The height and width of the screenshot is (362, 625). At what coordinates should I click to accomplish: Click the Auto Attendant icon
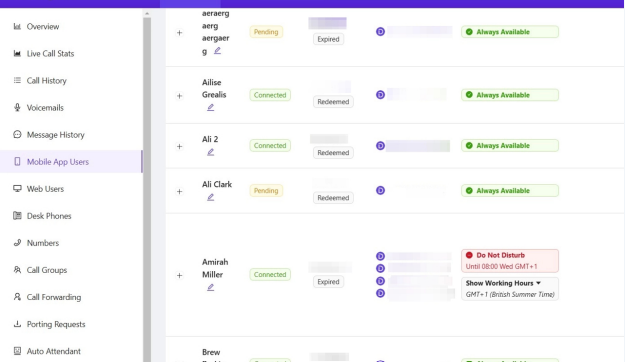[17, 351]
